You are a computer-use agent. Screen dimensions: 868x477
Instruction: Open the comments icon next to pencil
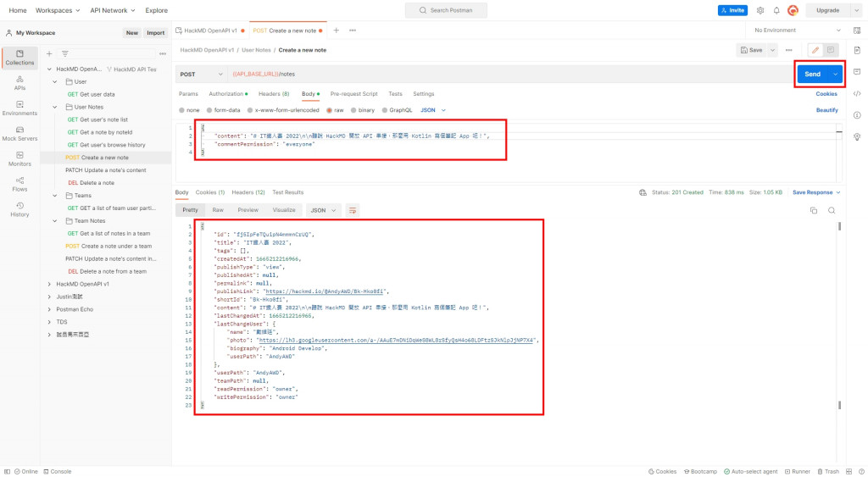point(831,50)
